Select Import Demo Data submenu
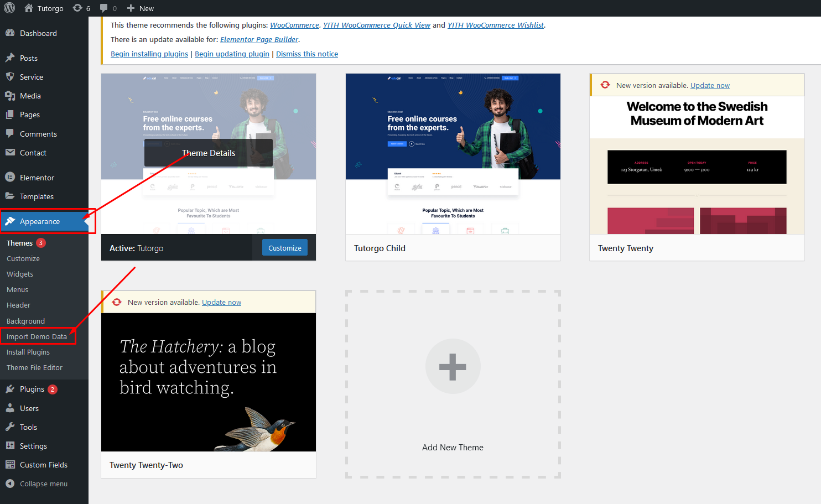The height and width of the screenshot is (504, 821). click(x=37, y=336)
